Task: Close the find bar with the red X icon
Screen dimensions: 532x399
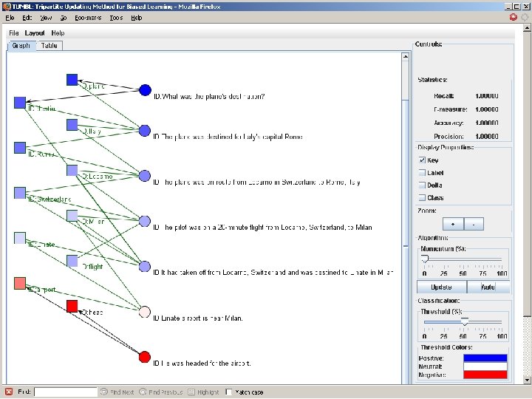Action: pos(9,392)
